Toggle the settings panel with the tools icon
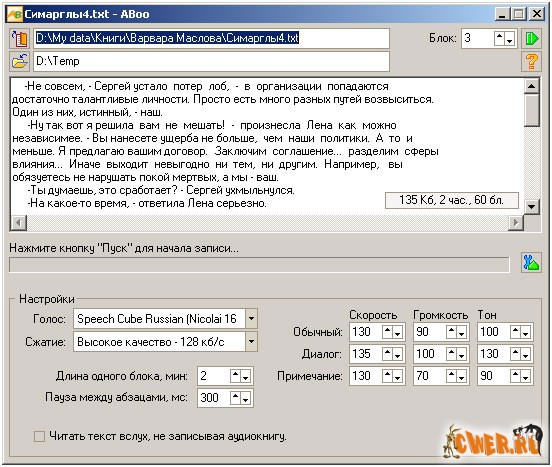 coord(531,263)
